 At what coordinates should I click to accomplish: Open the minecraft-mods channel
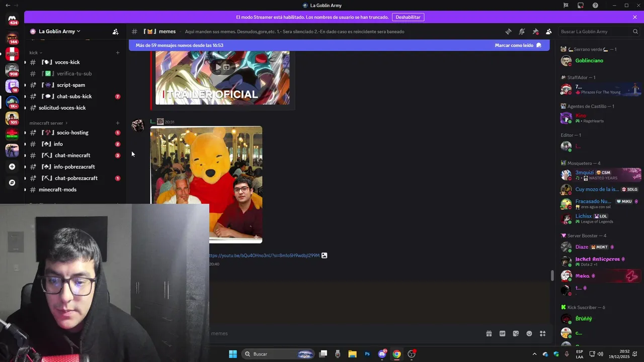(74, 190)
